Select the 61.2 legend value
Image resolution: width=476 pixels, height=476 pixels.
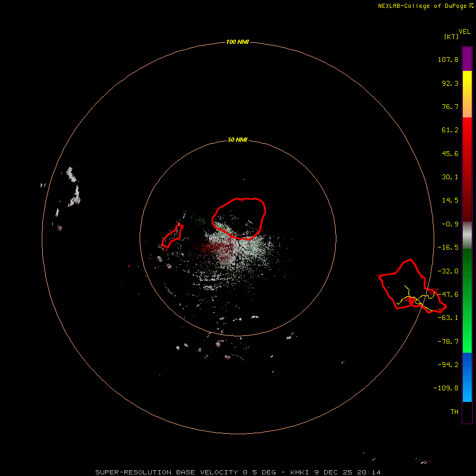click(x=450, y=130)
